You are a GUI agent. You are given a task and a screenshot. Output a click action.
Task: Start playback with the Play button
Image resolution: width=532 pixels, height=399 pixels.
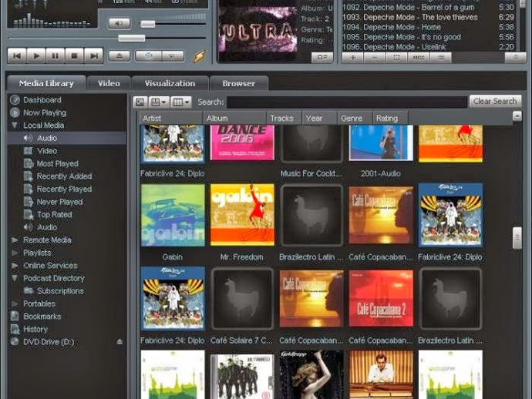36,56
